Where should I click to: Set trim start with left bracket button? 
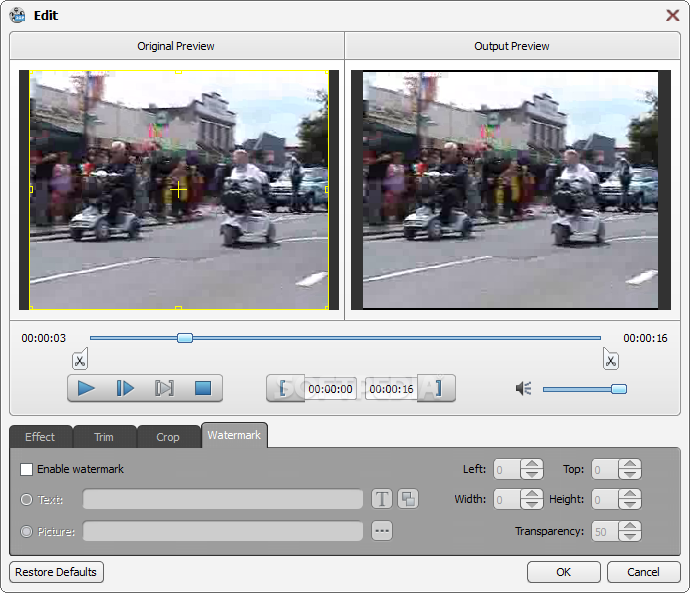click(285, 388)
